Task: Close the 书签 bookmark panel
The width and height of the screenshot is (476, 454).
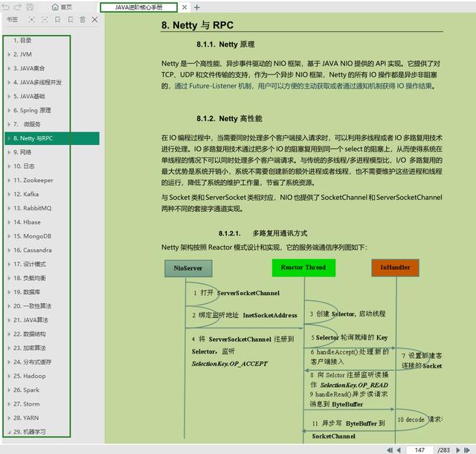Action: (94, 20)
